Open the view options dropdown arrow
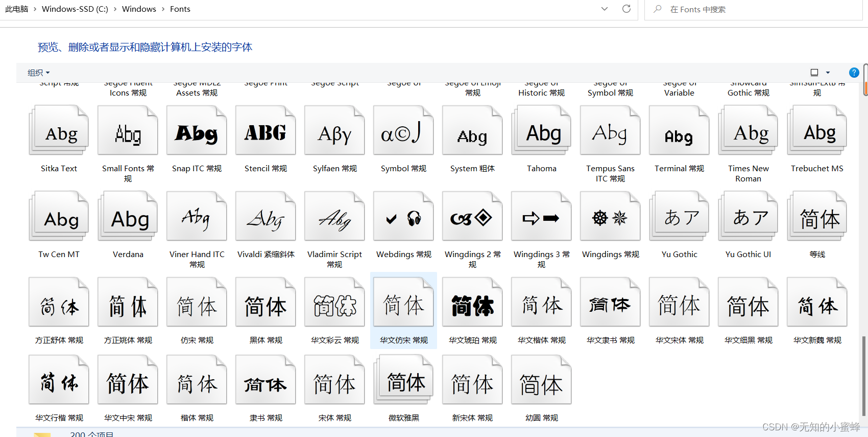 (x=828, y=73)
